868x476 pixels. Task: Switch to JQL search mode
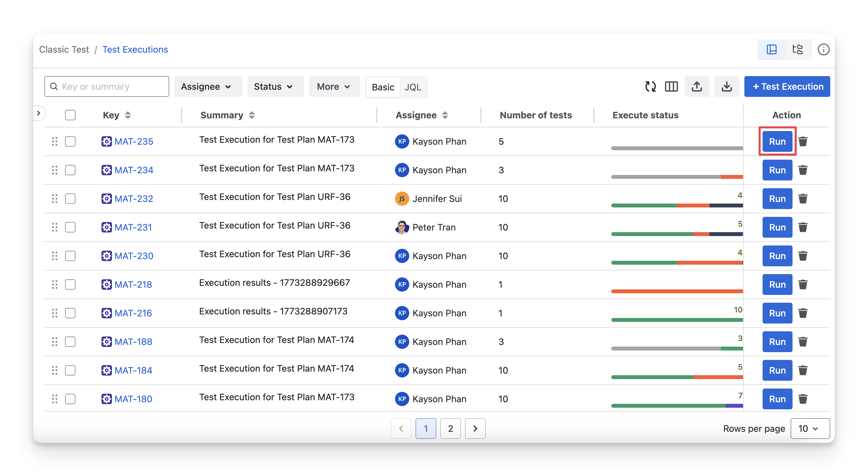pyautogui.click(x=413, y=87)
